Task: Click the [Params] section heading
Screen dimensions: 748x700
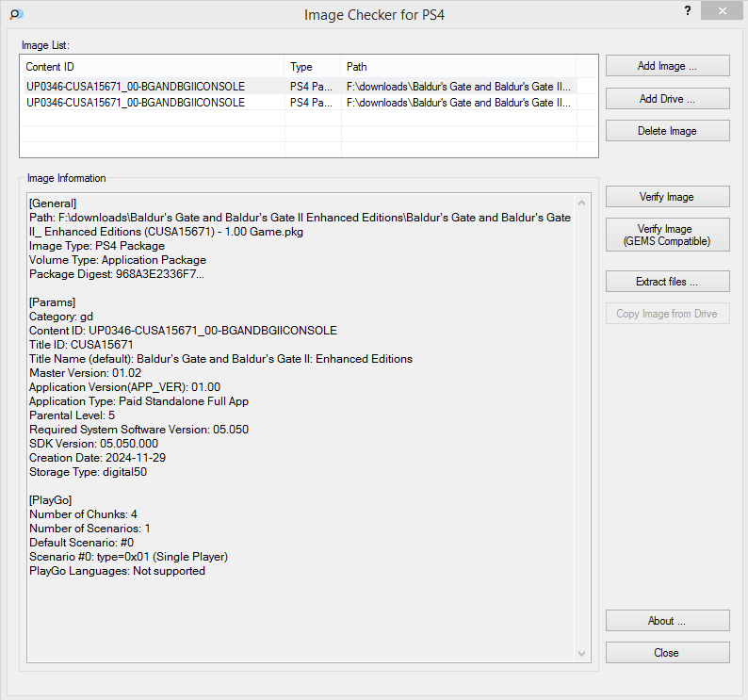Action: (x=52, y=302)
